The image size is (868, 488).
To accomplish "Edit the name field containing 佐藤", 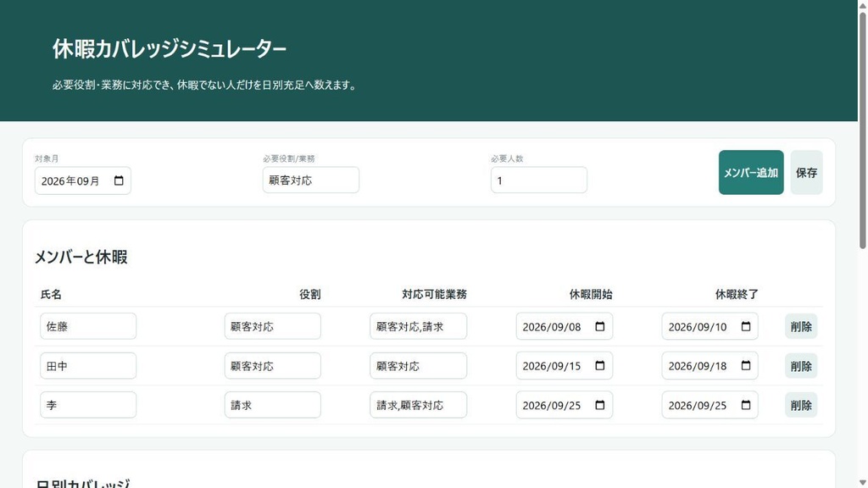I will 88,326.
